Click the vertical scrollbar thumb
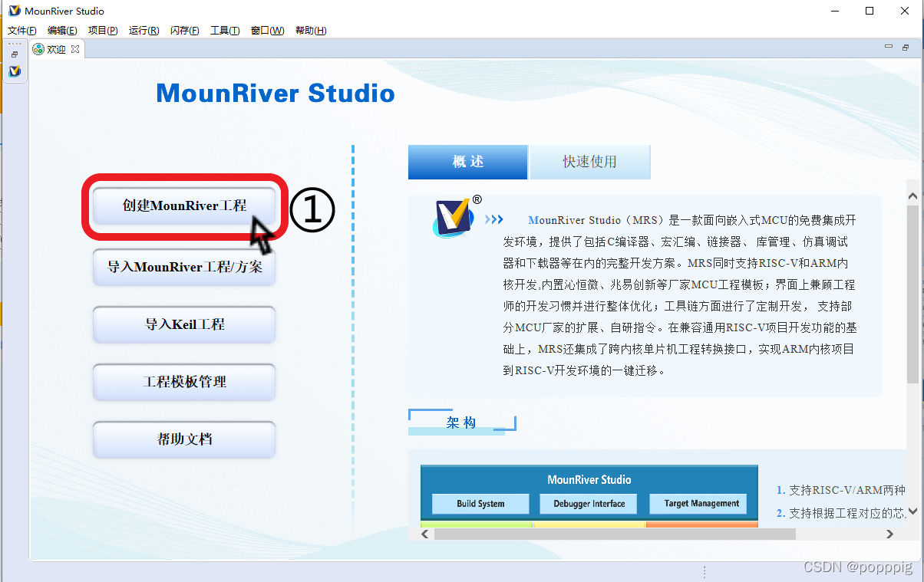924x582 pixels. [912, 294]
